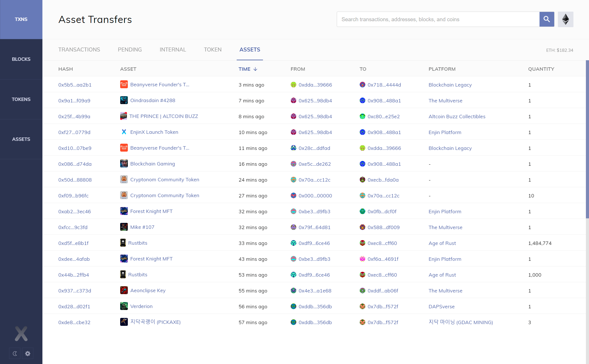Screen dimensions: 589x364
Task: Focus the search transactions input field
Action: click(438, 19)
